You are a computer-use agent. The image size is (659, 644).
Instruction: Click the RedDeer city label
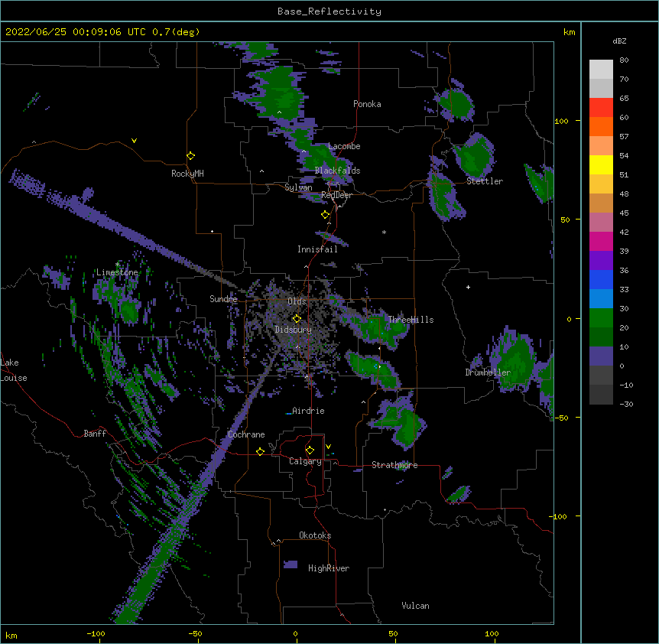pos(336,195)
